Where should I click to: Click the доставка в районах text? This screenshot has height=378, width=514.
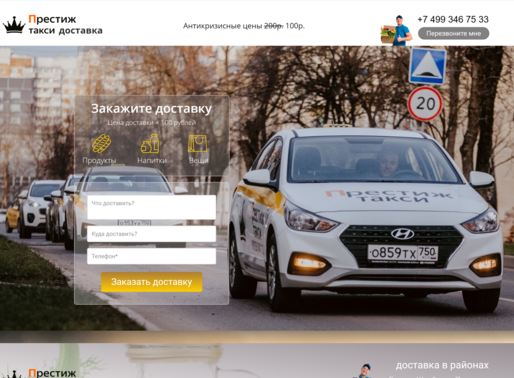[x=442, y=365]
